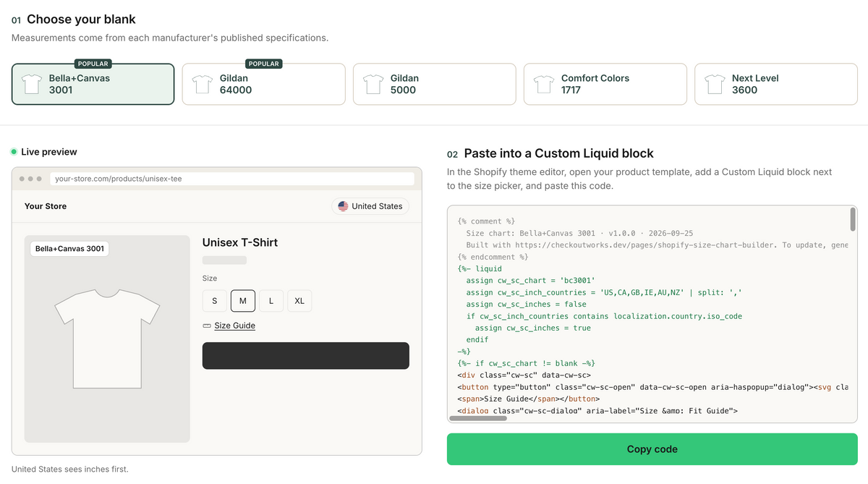Click the Bella+Canvas 3001 label on product image

tap(69, 249)
